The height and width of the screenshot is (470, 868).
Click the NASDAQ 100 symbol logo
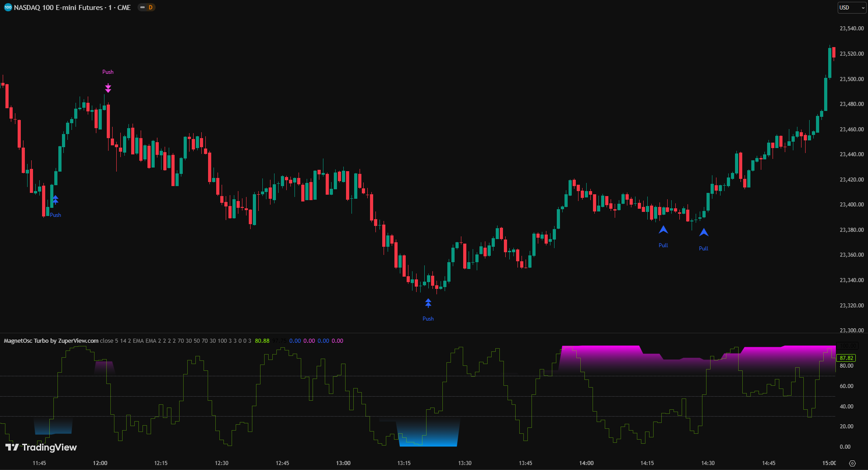point(8,8)
